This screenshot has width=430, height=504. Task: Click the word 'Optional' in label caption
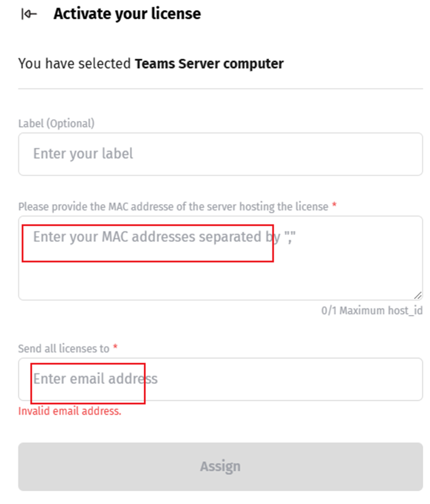click(x=70, y=123)
